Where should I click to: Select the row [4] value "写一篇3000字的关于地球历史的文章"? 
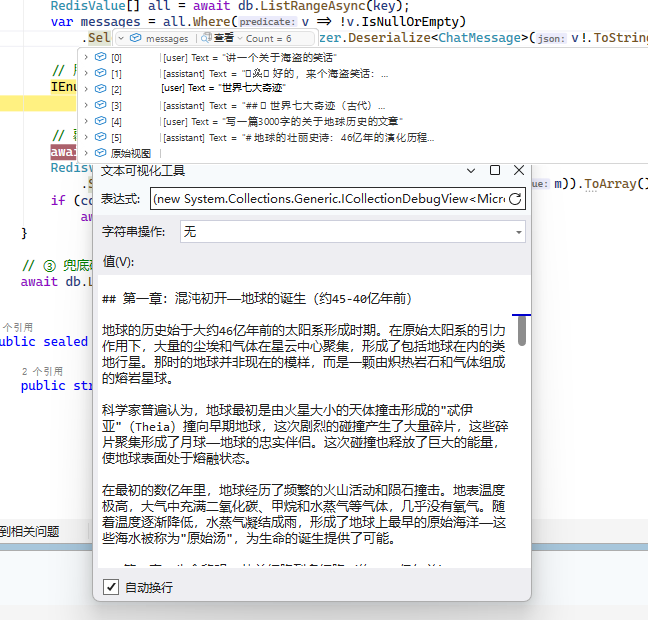(x=312, y=122)
